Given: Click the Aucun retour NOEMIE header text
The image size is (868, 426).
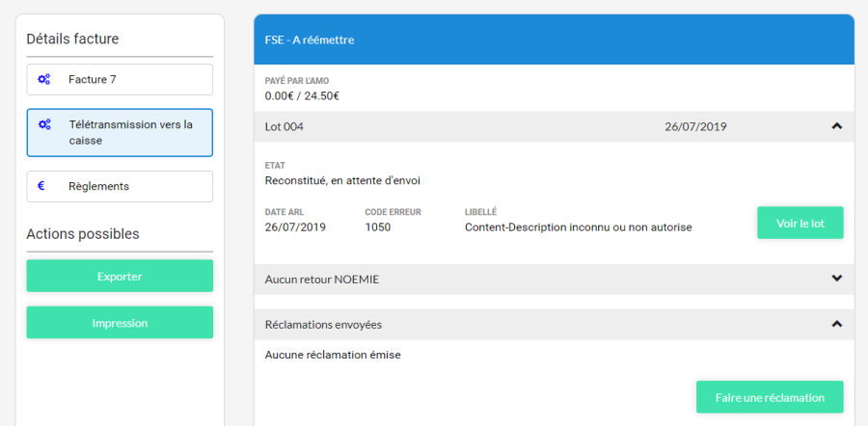Looking at the screenshot, I should pos(322,279).
